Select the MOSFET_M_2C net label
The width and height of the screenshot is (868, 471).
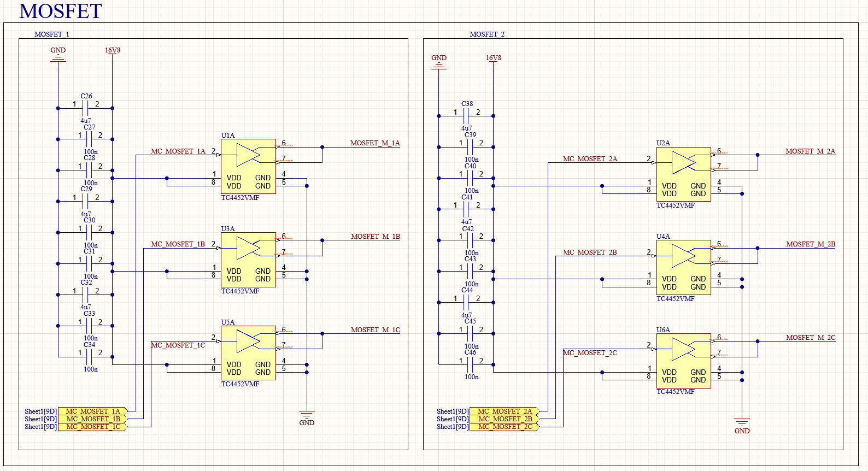811,338
